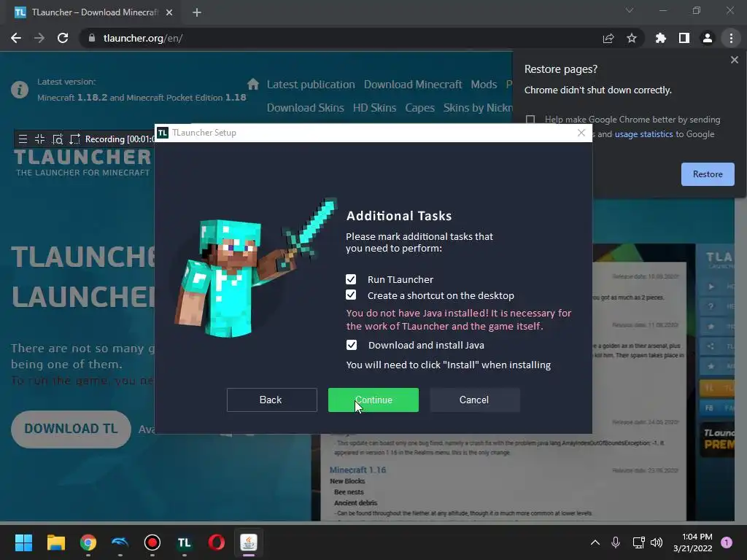
Task: Open Chrome profile icon
Action: point(707,38)
